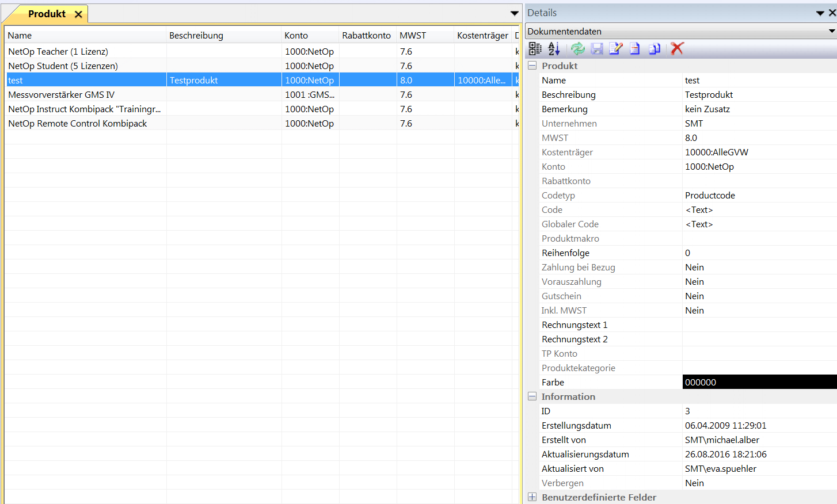This screenshot has height=504, width=837.
Task: Switch to the Produkt tab
Action: point(47,14)
